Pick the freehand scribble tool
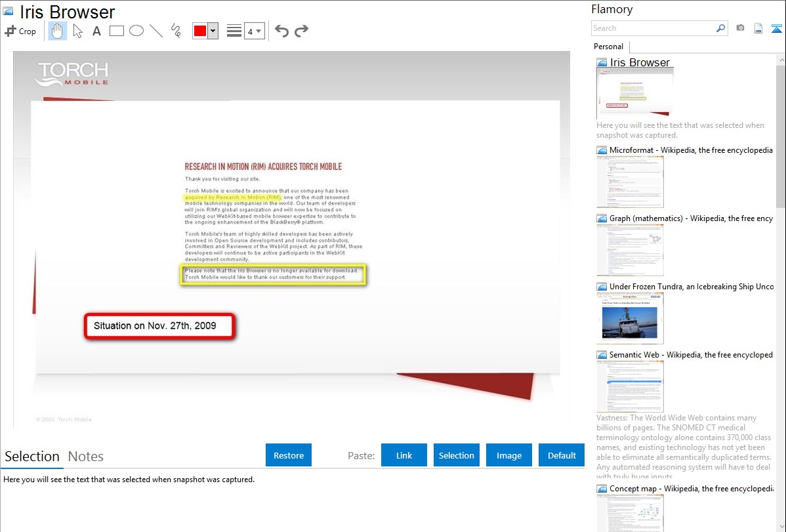This screenshot has width=786, height=532. [176, 31]
